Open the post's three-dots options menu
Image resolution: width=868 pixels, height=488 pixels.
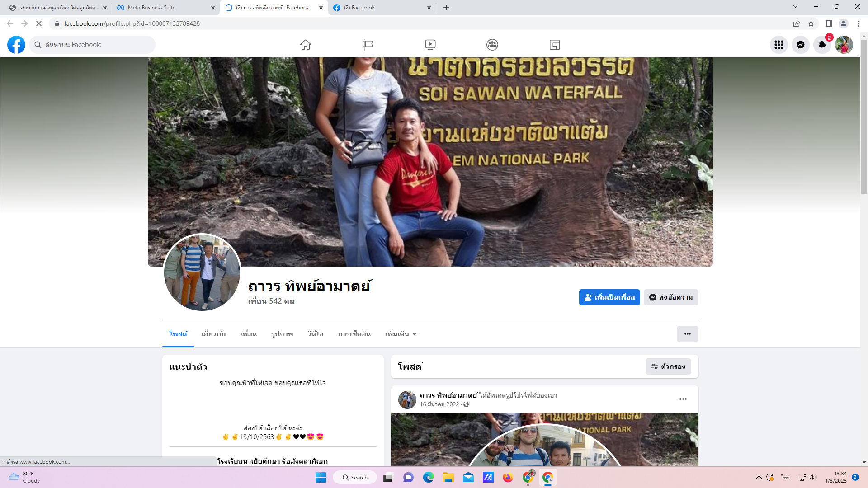[x=683, y=399]
